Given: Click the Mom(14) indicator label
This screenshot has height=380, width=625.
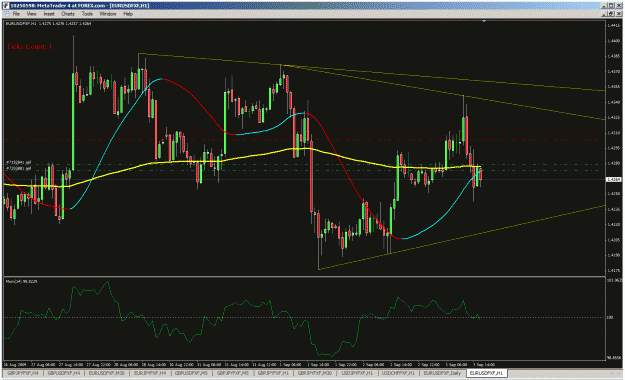Looking at the screenshot, I should click(x=22, y=282).
